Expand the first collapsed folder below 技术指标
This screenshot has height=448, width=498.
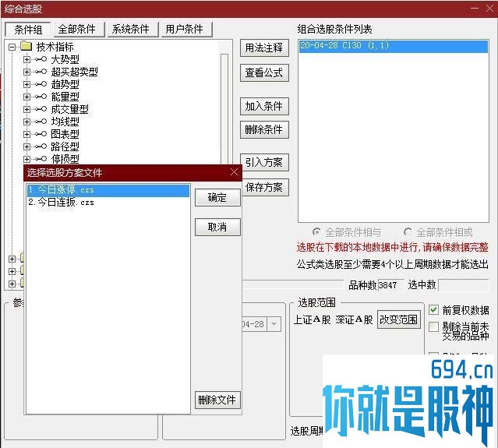pyautogui.click(x=12, y=259)
